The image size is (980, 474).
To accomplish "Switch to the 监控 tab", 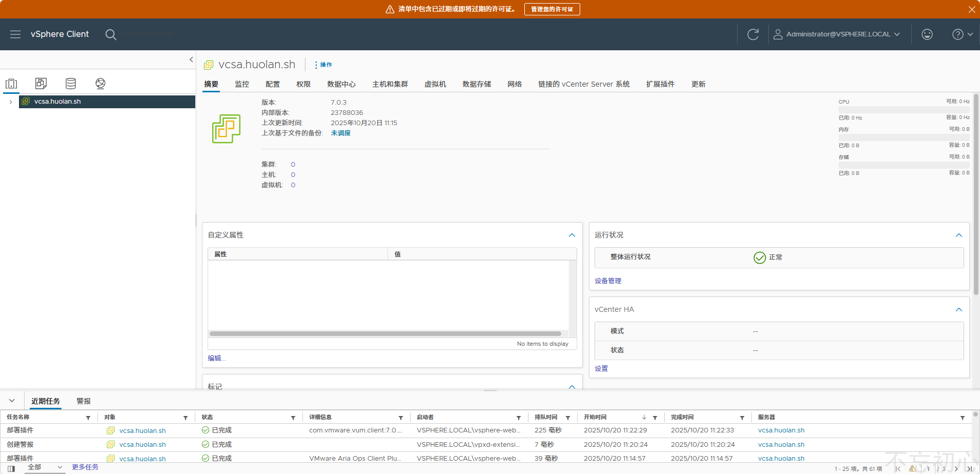I will point(242,84).
